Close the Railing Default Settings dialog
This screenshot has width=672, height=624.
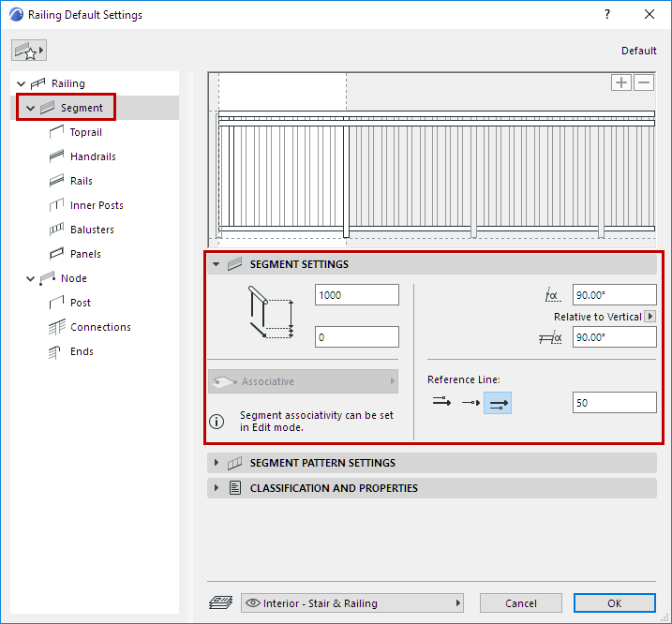(x=650, y=15)
